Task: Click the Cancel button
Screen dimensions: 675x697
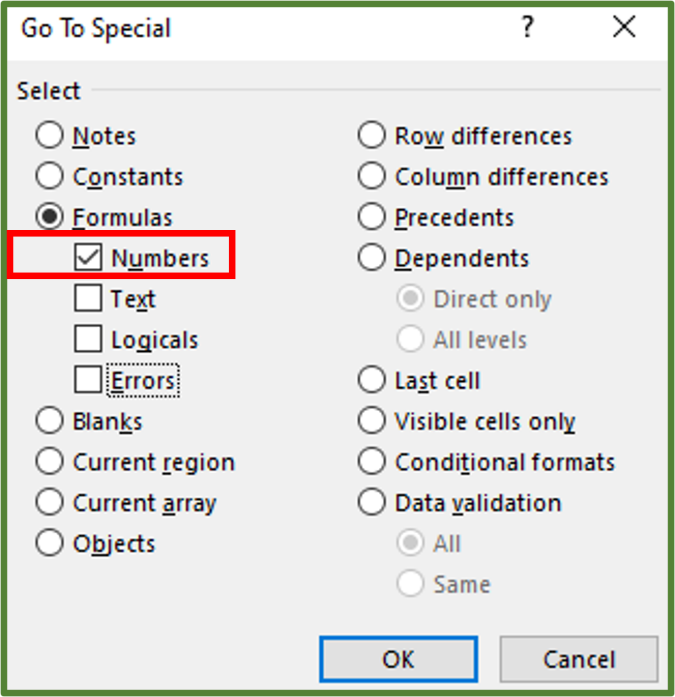Action: pyautogui.click(x=579, y=660)
